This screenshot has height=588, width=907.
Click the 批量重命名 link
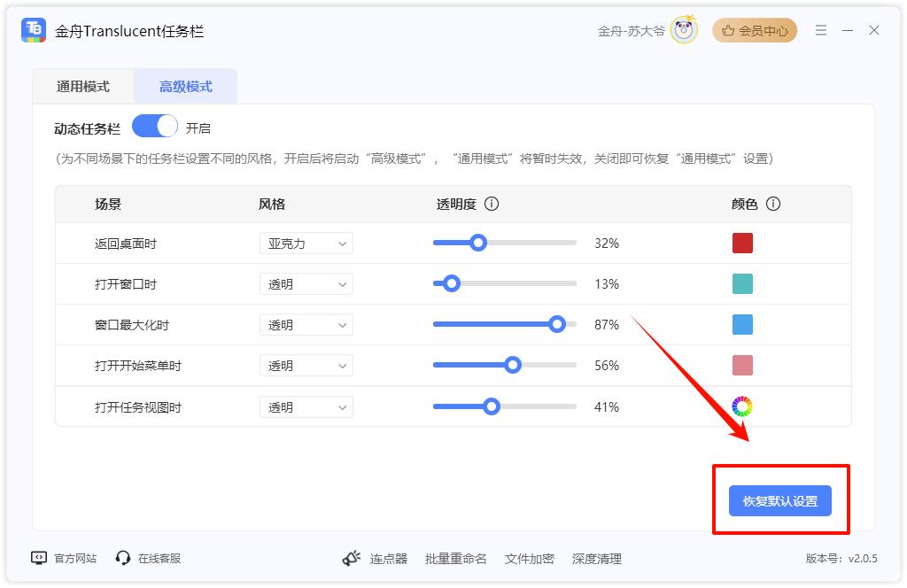coord(456,559)
